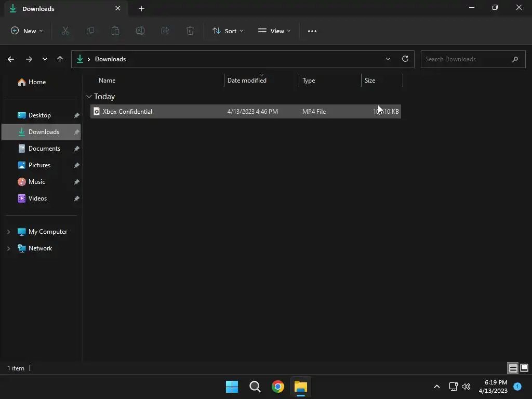Select My Computer in the sidebar

[48, 232]
